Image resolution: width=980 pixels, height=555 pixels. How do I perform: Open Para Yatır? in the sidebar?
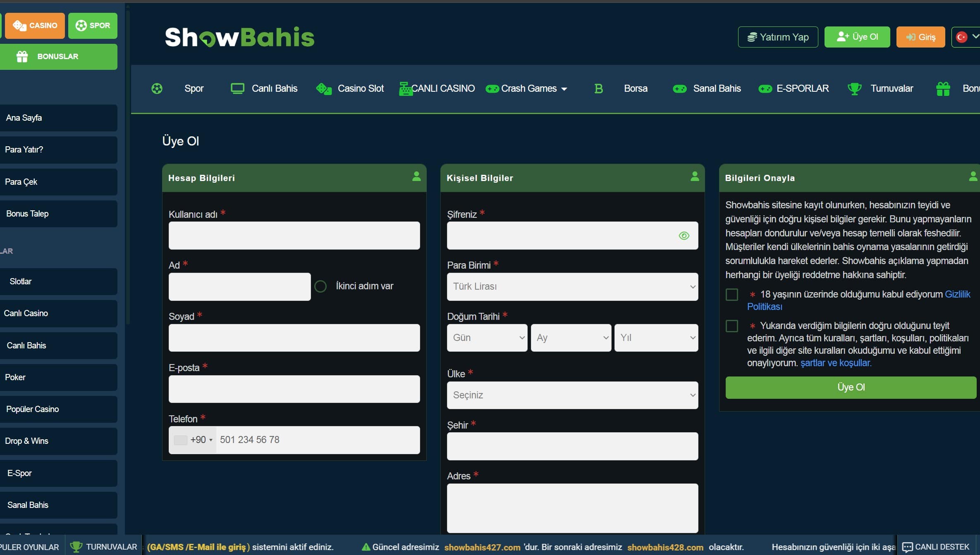click(x=58, y=150)
